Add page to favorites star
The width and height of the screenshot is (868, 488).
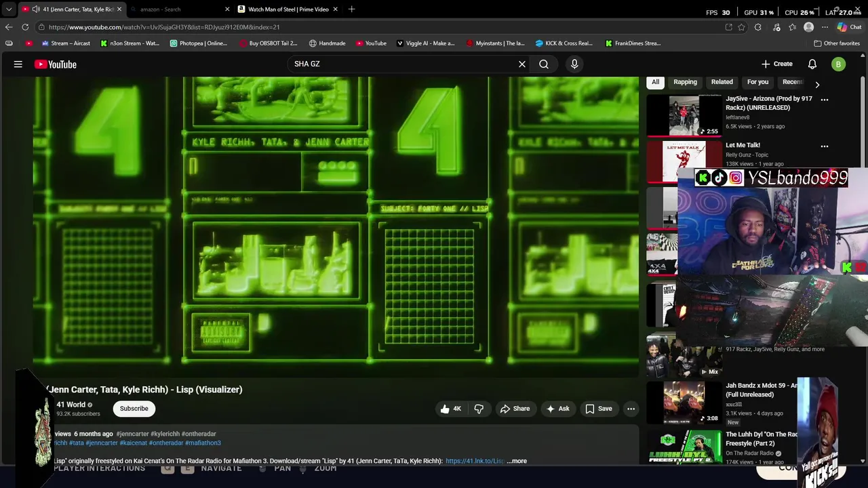tap(742, 27)
